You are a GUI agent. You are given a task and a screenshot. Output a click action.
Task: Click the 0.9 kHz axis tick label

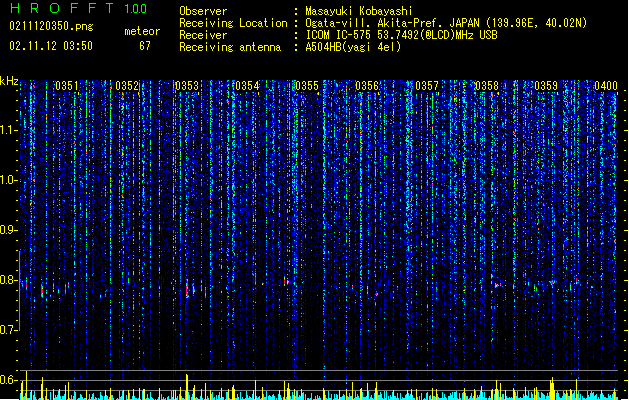tap(8, 230)
